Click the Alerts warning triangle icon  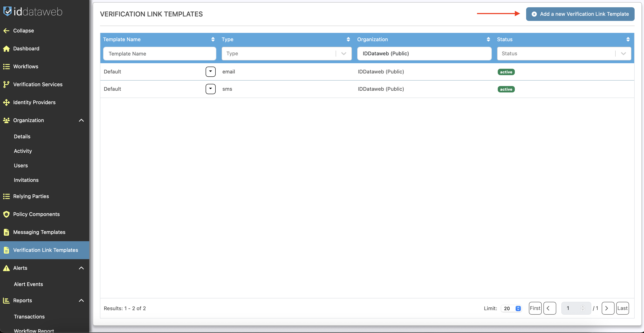click(6, 268)
